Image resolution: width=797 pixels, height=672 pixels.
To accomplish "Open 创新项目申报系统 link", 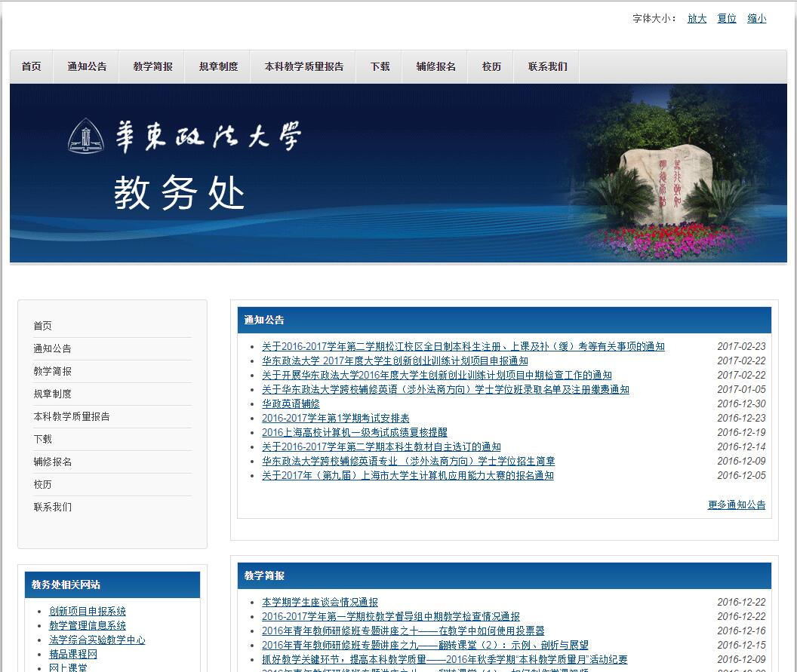I will tap(88, 611).
